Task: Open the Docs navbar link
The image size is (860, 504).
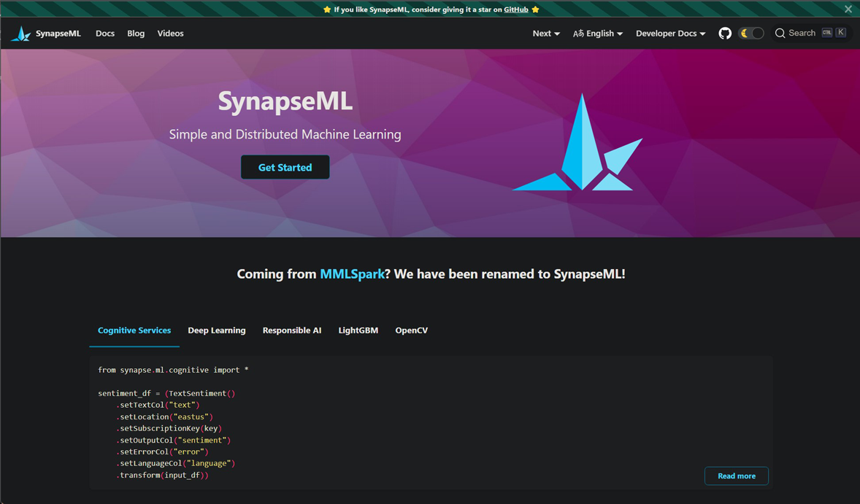Action: coord(104,34)
